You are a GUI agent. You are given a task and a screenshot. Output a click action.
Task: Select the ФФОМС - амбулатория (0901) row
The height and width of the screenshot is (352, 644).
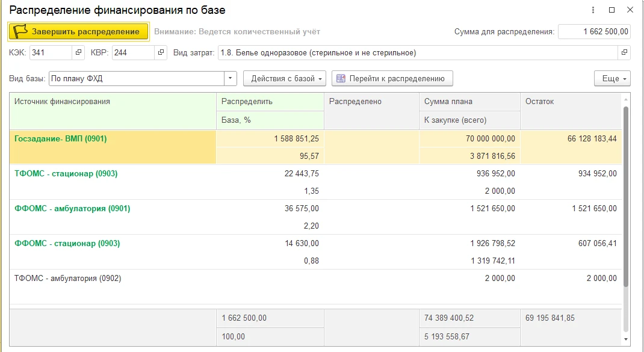point(315,217)
